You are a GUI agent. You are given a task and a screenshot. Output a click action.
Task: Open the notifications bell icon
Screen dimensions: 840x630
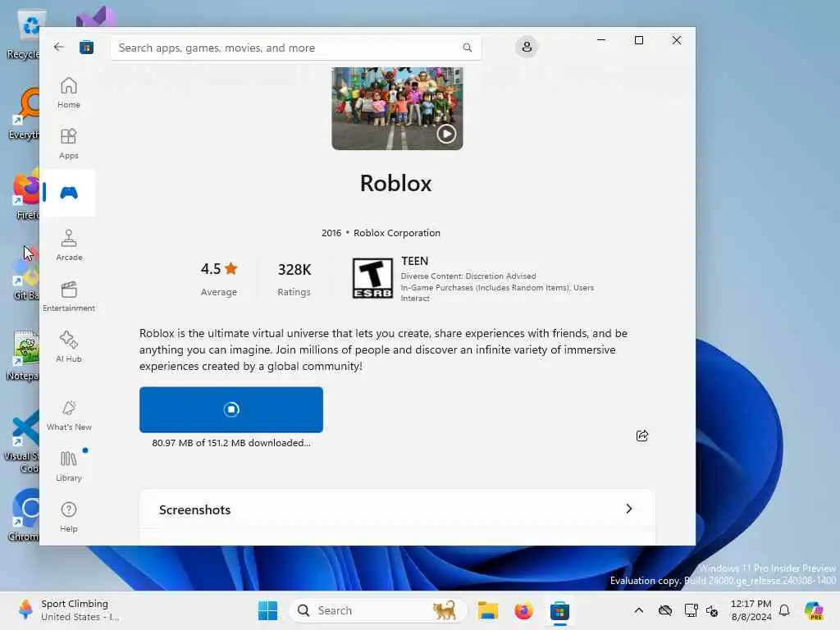(x=784, y=610)
